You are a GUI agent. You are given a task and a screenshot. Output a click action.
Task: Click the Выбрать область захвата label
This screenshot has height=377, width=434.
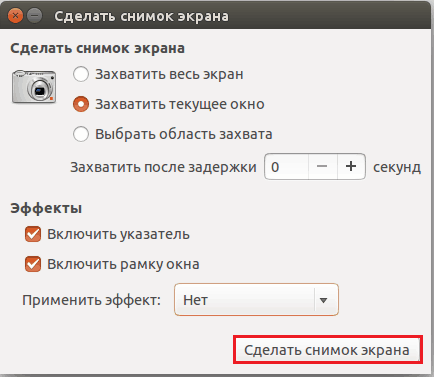(184, 134)
